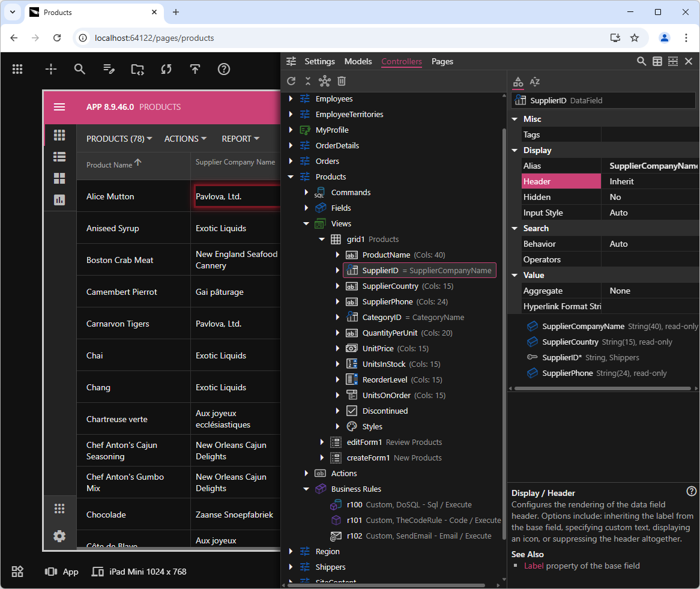
Task: Click the settings gear in the app sidebar
Action: (x=59, y=536)
